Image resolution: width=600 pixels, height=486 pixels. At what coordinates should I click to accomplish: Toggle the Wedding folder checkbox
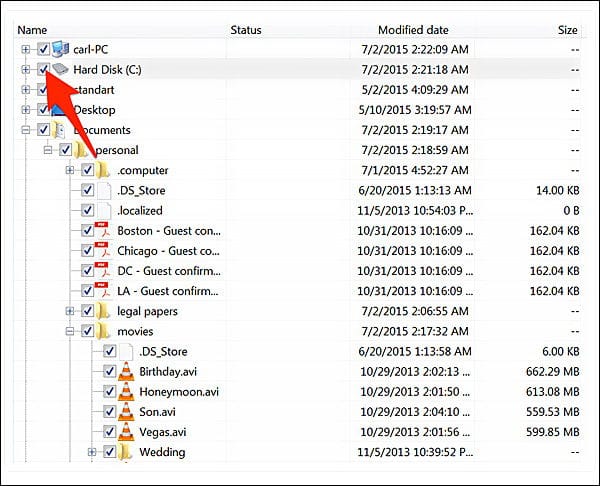pyautogui.click(x=110, y=452)
